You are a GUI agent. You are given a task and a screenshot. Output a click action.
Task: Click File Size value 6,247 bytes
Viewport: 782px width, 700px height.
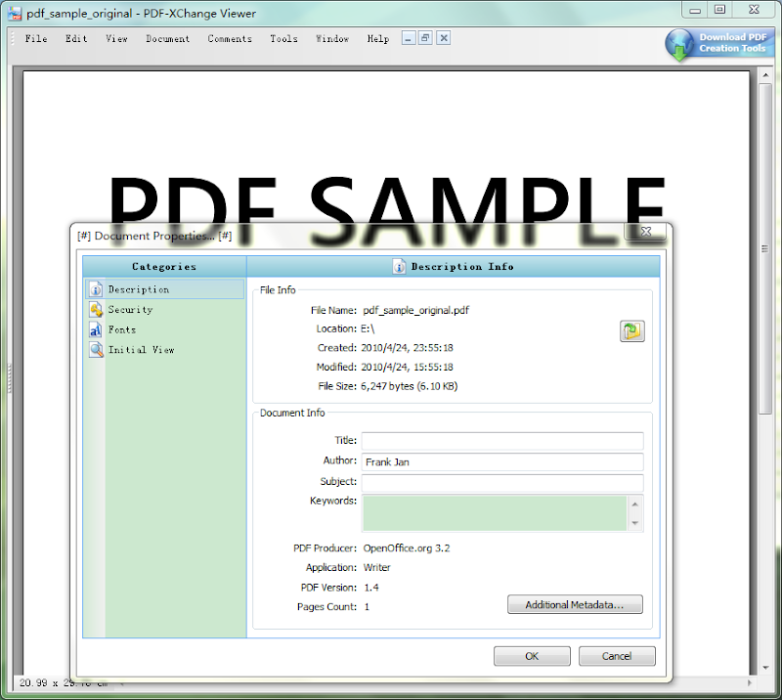[409, 386]
